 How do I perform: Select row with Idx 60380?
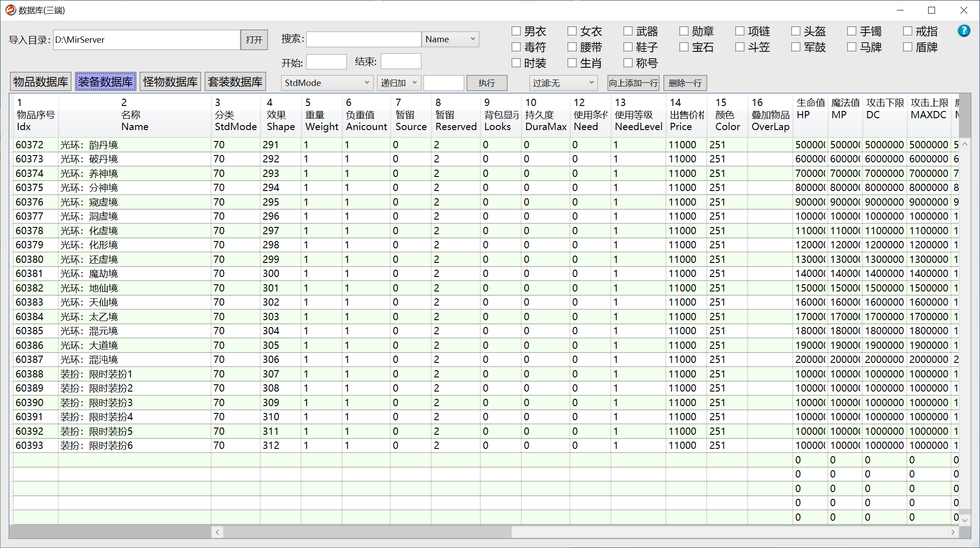point(487,259)
